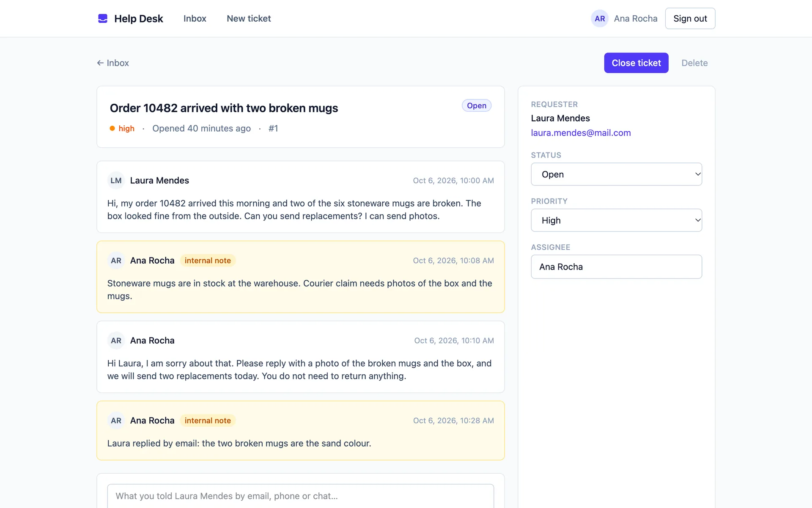
Task: Click the timestamp Oct 6, 2026, 10:10 AM
Action: pos(454,340)
